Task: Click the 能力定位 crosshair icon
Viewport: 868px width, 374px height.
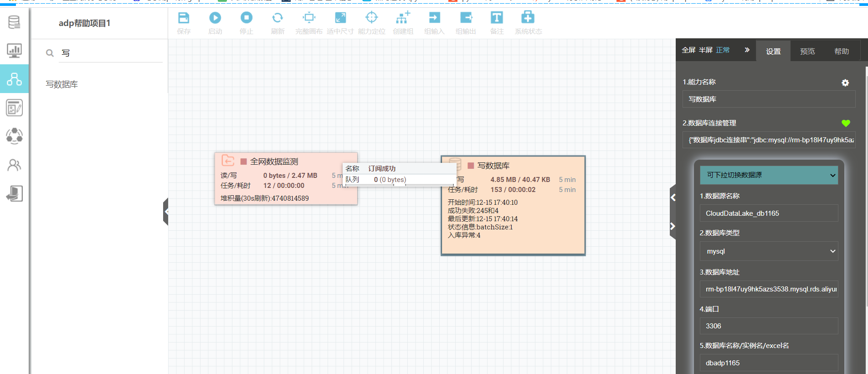Action: point(372,18)
